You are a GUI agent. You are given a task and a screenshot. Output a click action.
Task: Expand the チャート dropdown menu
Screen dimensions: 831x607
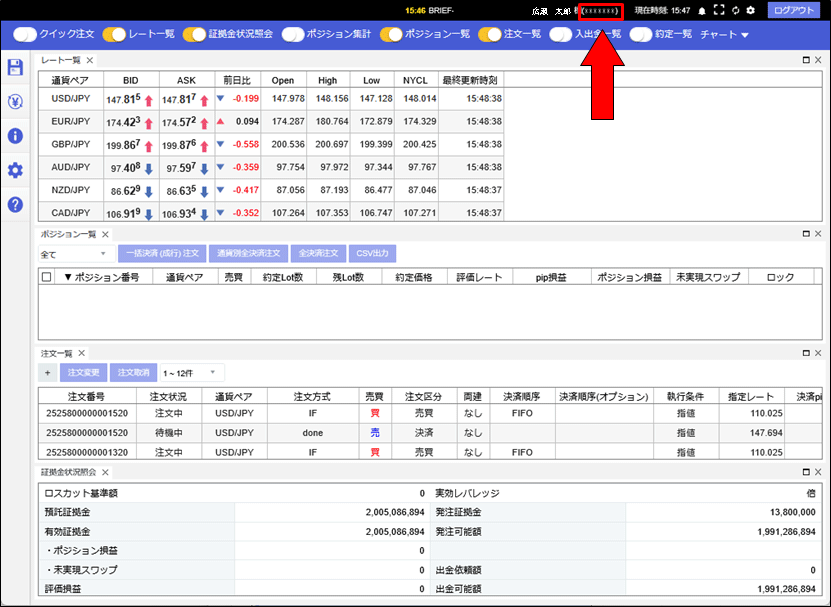pos(724,34)
